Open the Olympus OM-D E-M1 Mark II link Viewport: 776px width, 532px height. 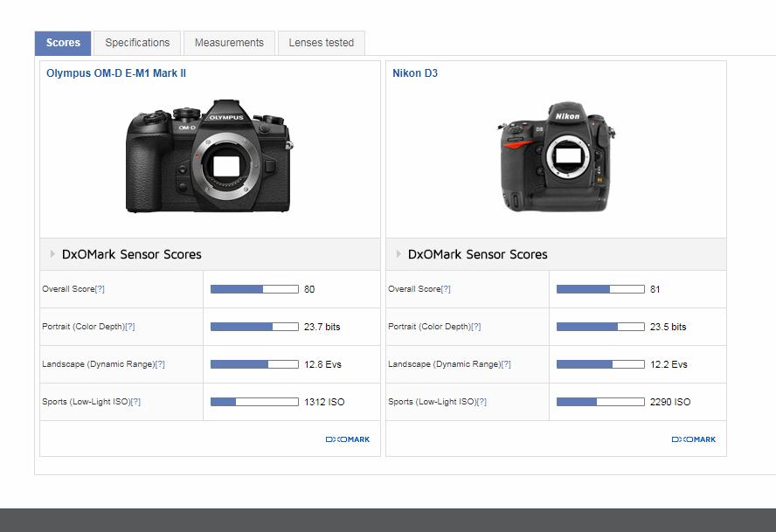click(116, 73)
